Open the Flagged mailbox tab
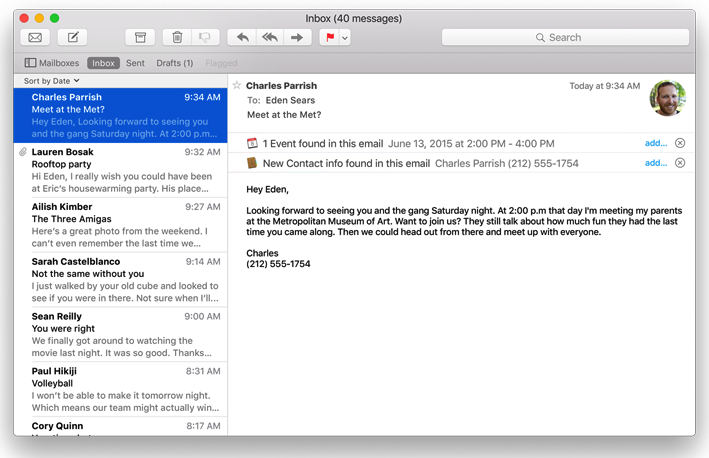Screen dimensions: 709x458 coord(221,63)
